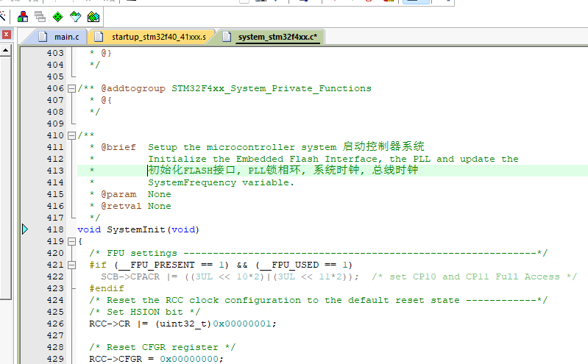This screenshot has height=364, width=588.
Task: Select the system_stm32f4xx.c* tab
Action: point(272,37)
